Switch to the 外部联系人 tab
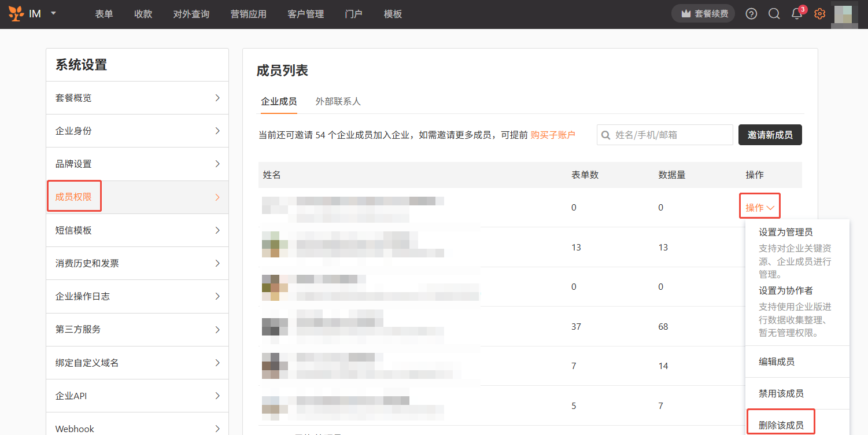Screen dimensions: 868x435 (x=338, y=101)
